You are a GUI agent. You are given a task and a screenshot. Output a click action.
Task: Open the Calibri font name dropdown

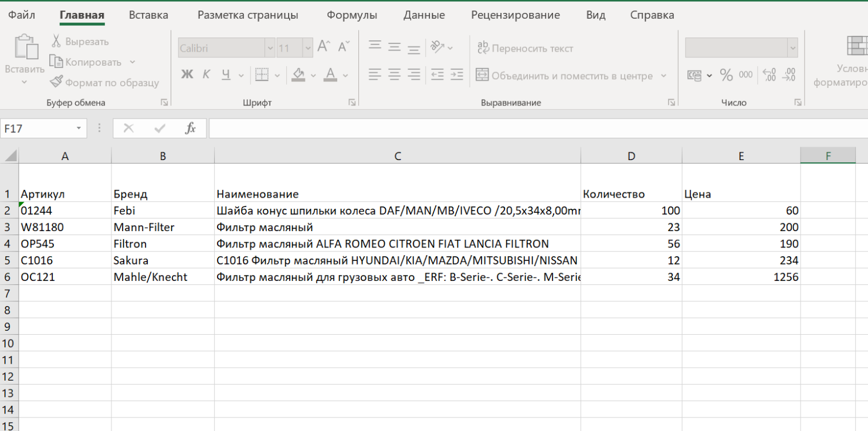click(x=270, y=48)
